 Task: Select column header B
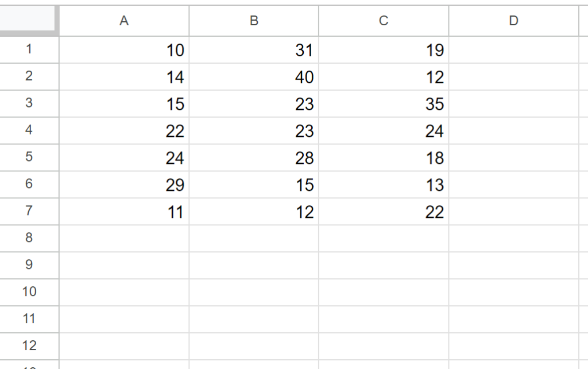click(x=254, y=21)
